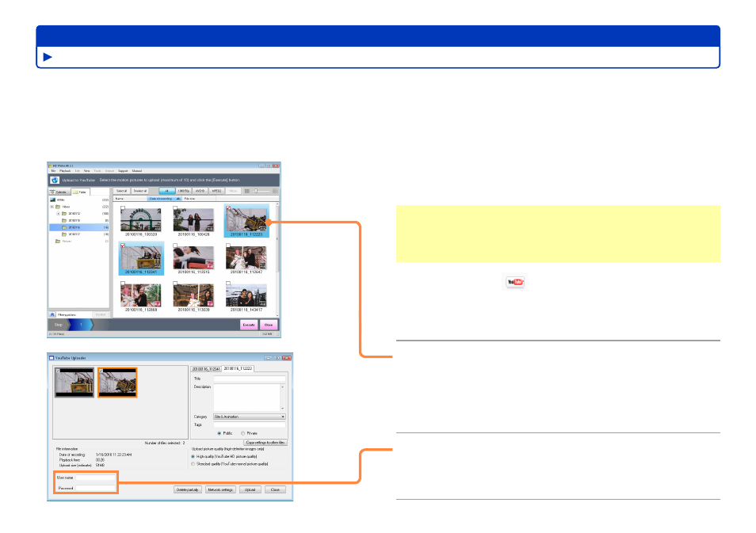Click the small thumbnail grid view icon
Viewport: 756px width, 533px height.
coord(247,192)
